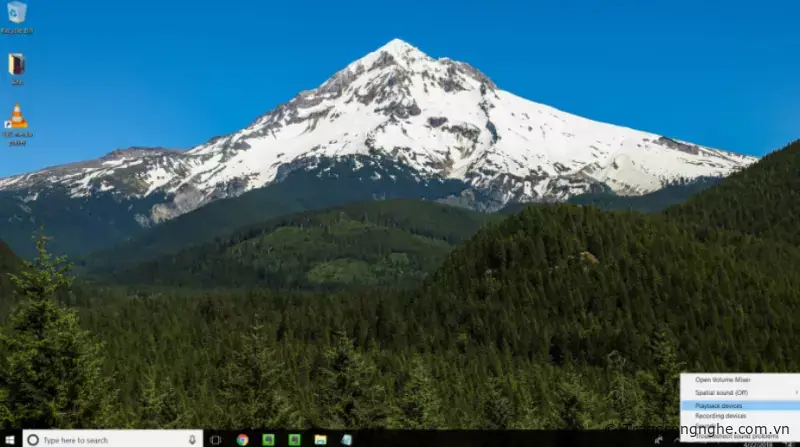This screenshot has height=447, width=800.
Task: Launch Google Chrome from the taskbar
Action: click(x=242, y=439)
